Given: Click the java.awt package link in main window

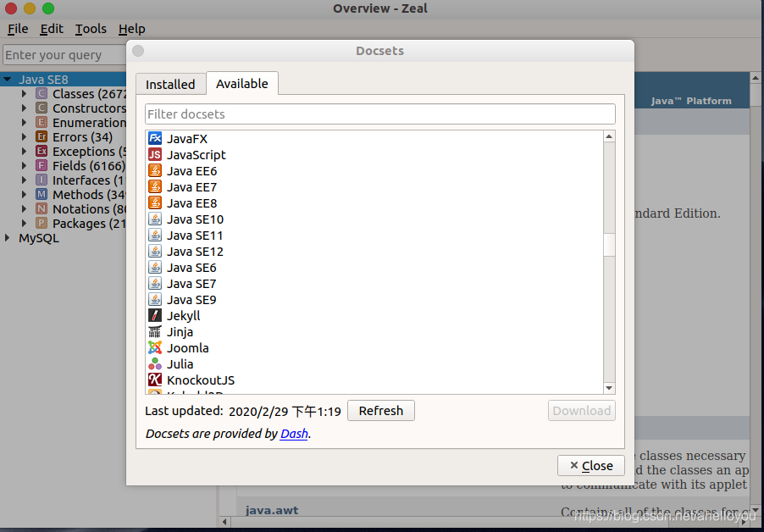Looking at the screenshot, I should click(272, 510).
